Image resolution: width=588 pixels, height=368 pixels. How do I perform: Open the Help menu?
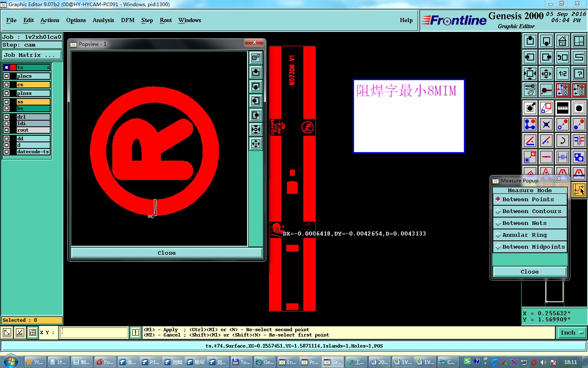click(406, 20)
